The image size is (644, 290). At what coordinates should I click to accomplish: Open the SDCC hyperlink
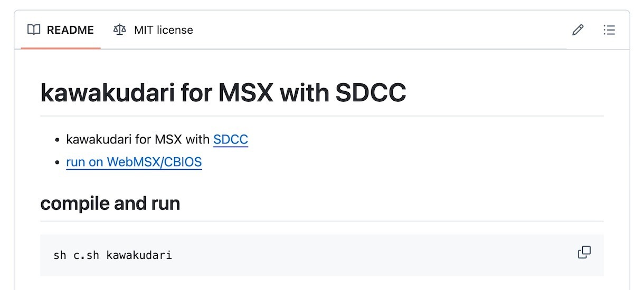231,140
